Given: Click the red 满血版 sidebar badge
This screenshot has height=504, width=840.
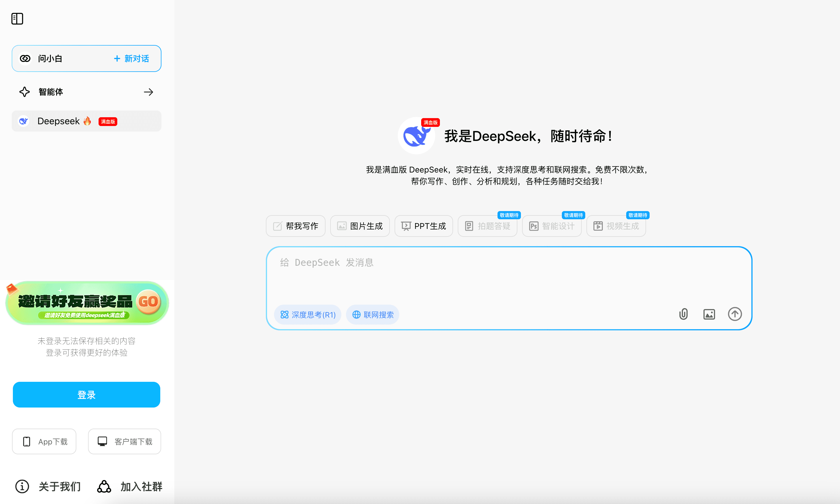Looking at the screenshot, I should pos(108,121).
